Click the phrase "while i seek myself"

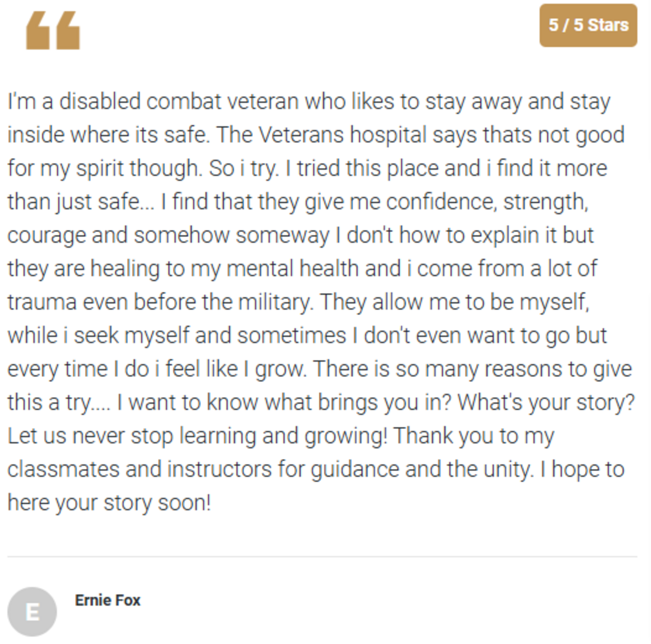98,336
